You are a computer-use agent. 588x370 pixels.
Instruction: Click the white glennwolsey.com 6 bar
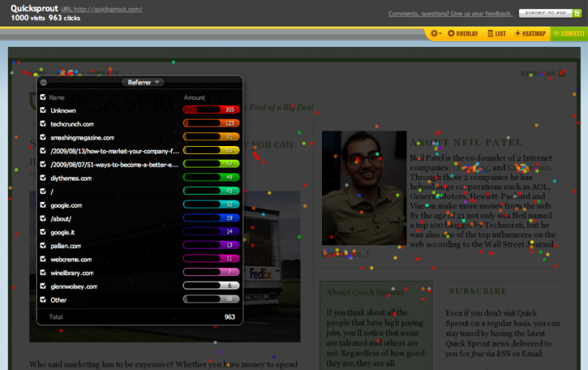pyautogui.click(x=211, y=286)
